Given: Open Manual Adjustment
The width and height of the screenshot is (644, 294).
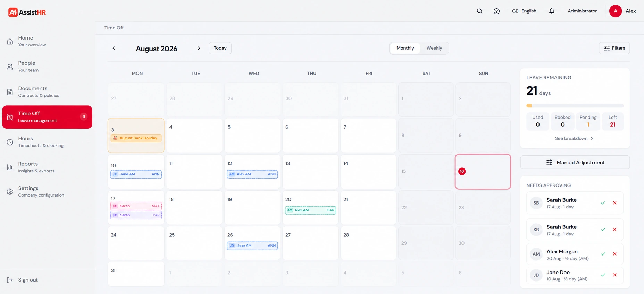Looking at the screenshot, I should pyautogui.click(x=575, y=162).
